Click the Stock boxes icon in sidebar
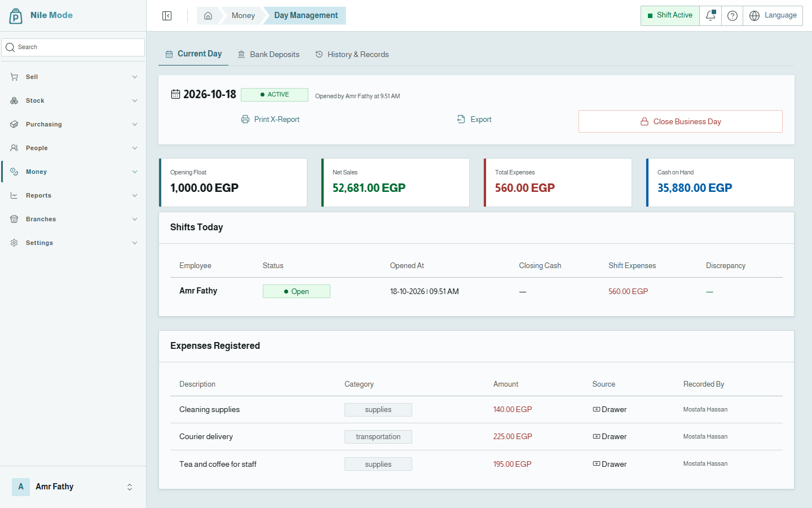 [14, 100]
